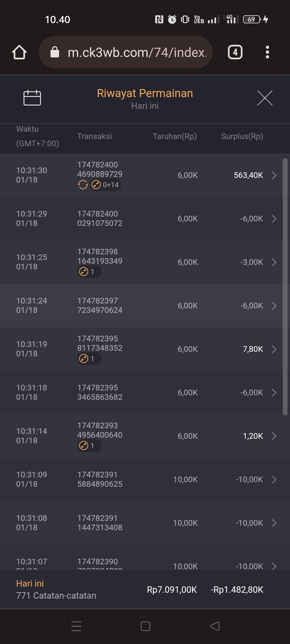290x644 pixels.
Task: Tap the Android back navigation button
Action: click(x=215, y=626)
